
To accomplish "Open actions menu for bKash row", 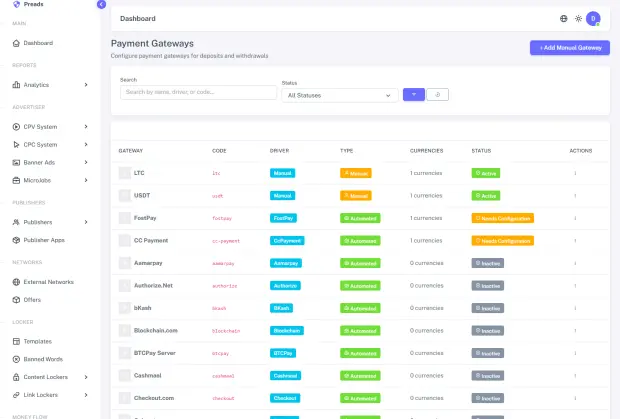I will coord(575,308).
